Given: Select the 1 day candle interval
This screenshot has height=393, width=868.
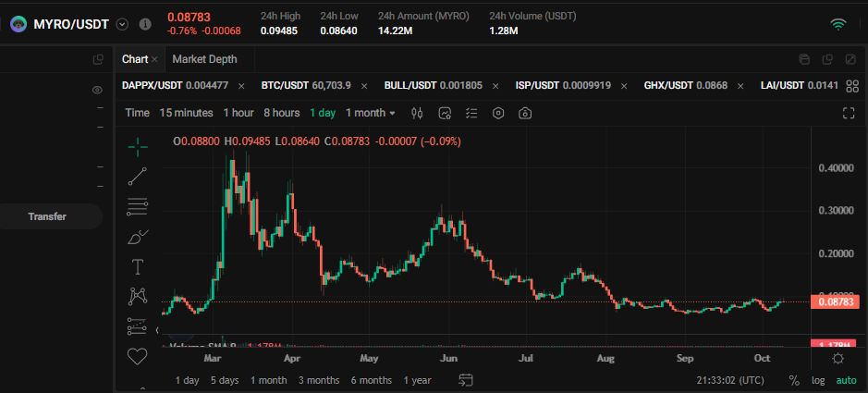Looking at the screenshot, I should [323, 113].
